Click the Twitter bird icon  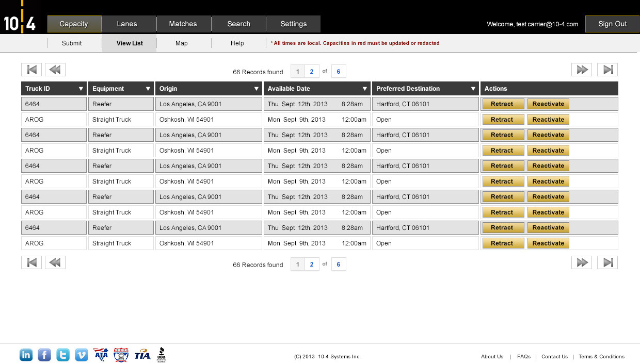(x=63, y=355)
